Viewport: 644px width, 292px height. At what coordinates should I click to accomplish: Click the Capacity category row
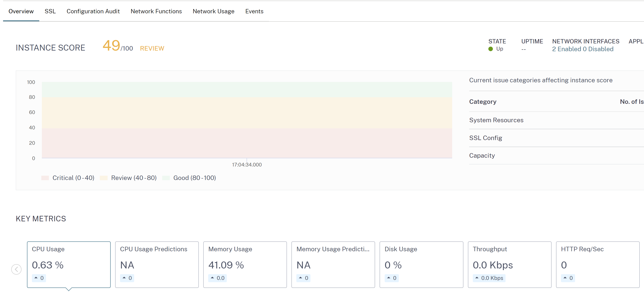(x=556, y=156)
